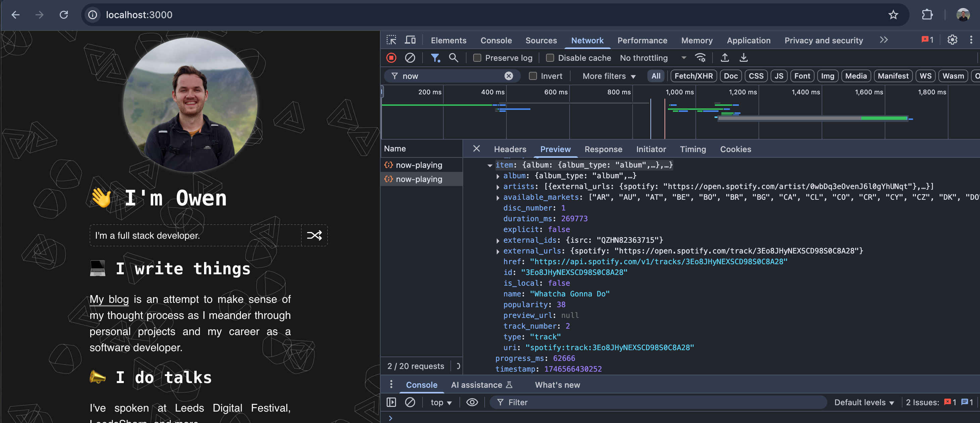Open the network search magnifier

[x=453, y=58]
